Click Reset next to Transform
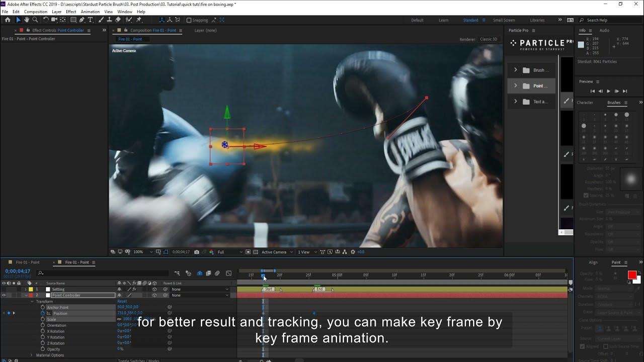 click(122, 301)
